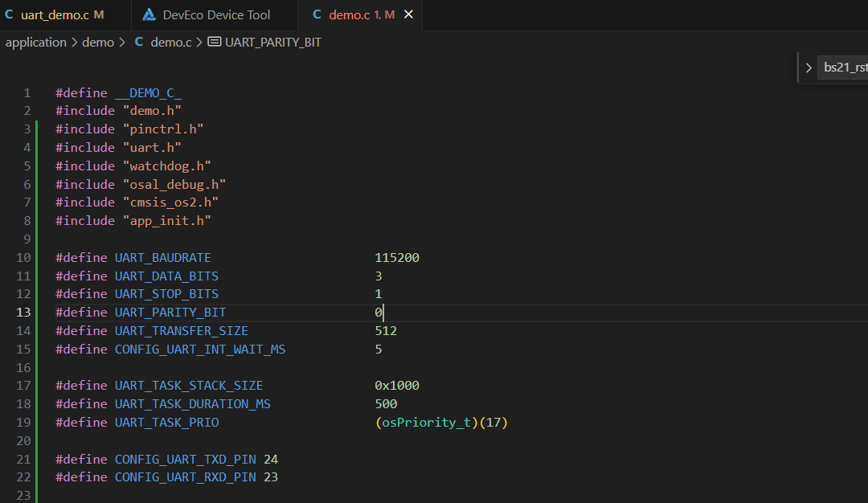Click the UART_TASK_DURATION_MS macro name
The image size is (868, 503).
193,404
